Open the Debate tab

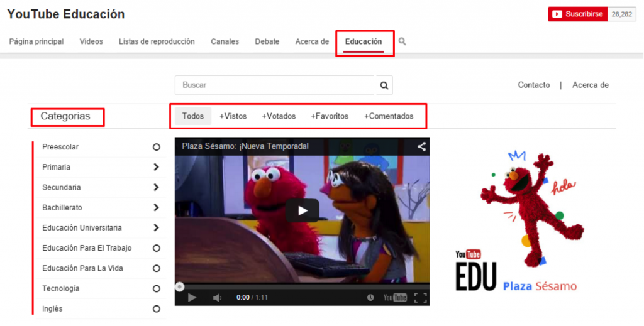[x=267, y=41]
